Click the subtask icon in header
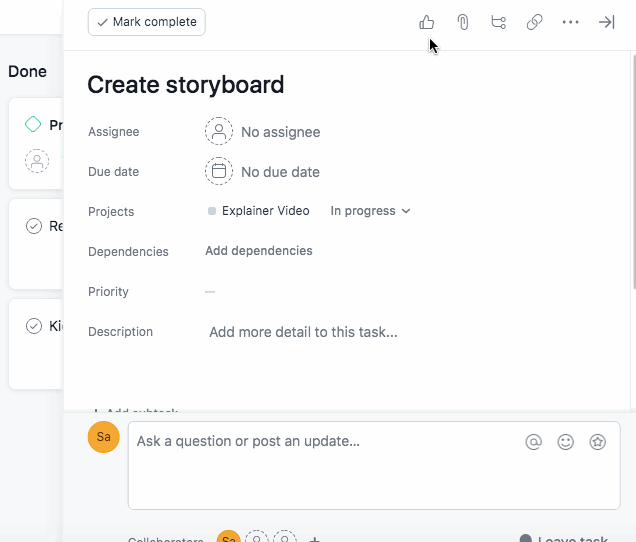 point(498,22)
